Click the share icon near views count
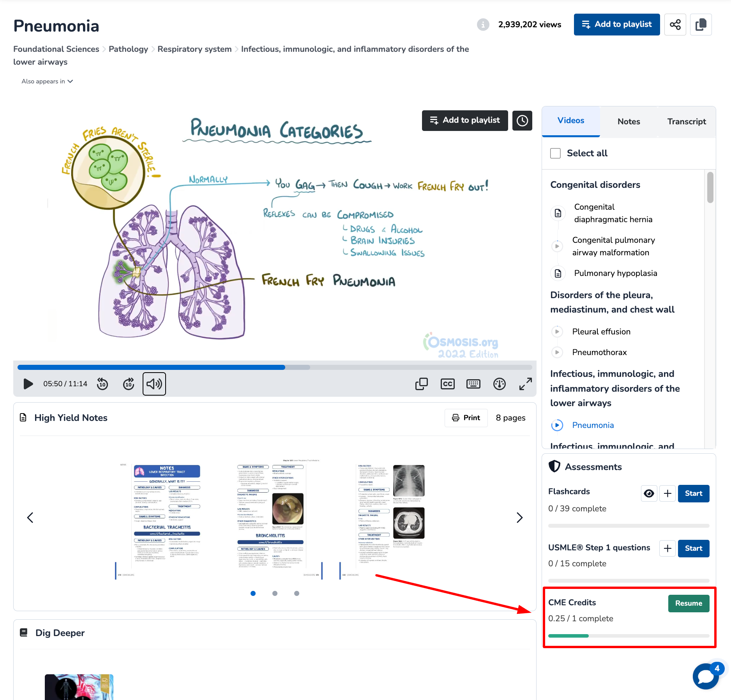The image size is (731, 700). pos(675,25)
